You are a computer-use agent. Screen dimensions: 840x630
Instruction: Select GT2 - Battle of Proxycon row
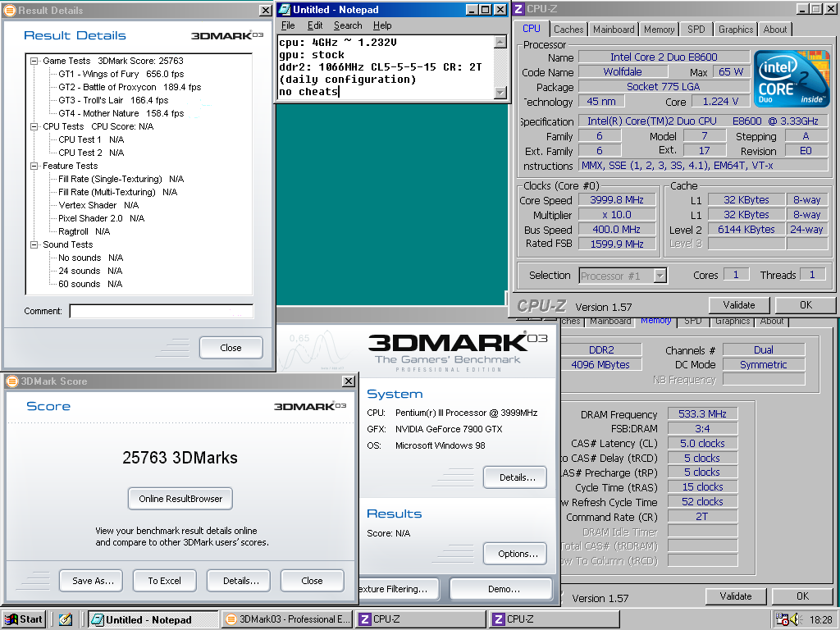[x=130, y=87]
